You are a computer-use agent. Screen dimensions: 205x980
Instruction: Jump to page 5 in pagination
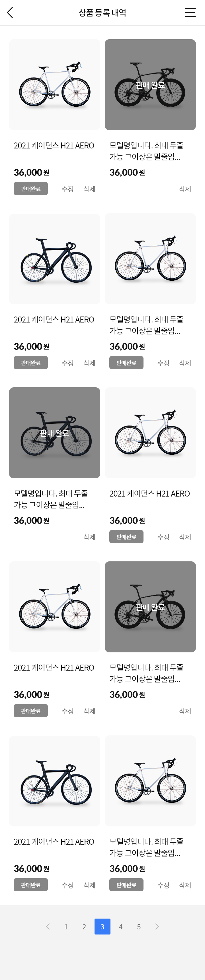tap(139, 927)
